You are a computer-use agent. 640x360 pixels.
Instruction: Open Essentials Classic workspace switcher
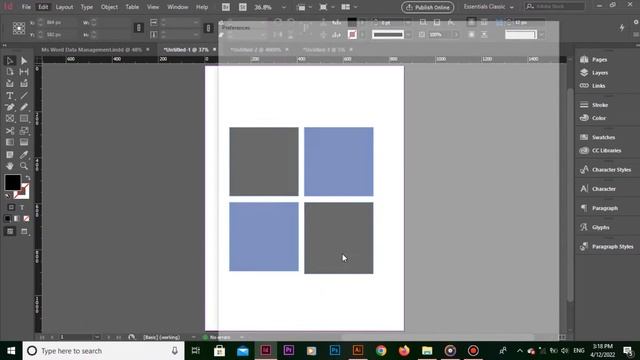click(488, 7)
